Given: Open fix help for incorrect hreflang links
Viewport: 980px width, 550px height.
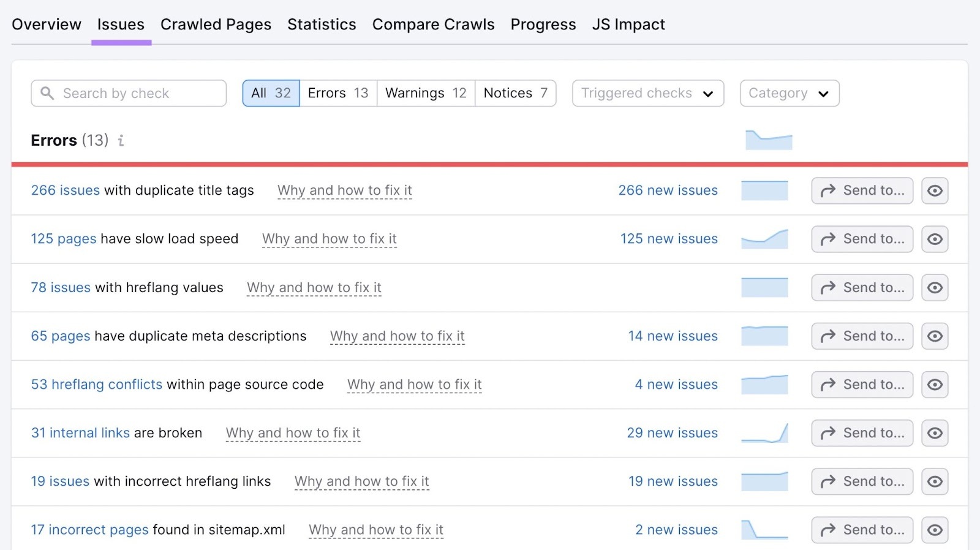Looking at the screenshot, I should 362,481.
